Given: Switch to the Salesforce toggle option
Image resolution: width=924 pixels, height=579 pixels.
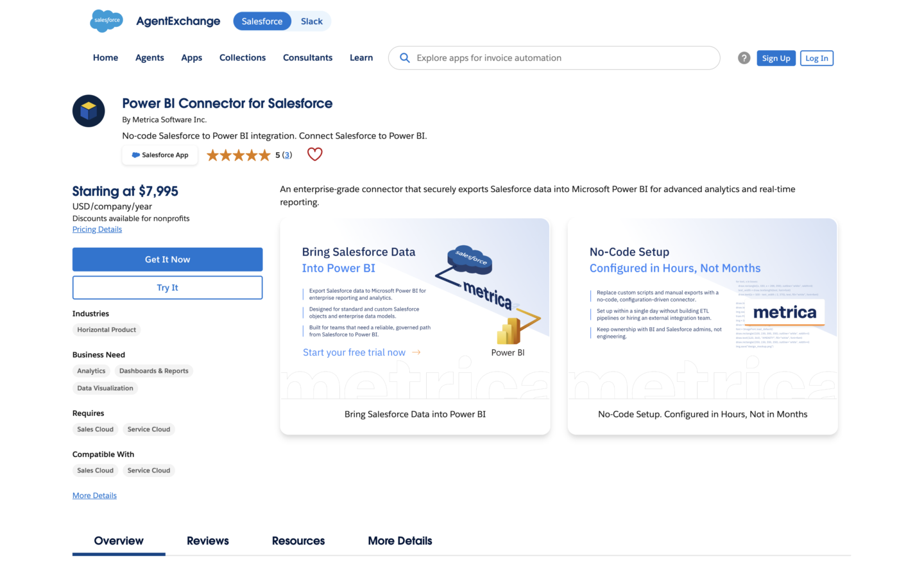Looking at the screenshot, I should pyautogui.click(x=262, y=21).
